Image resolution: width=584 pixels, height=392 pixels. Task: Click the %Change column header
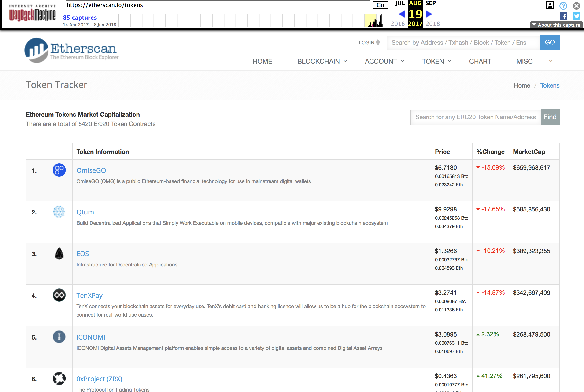(490, 152)
